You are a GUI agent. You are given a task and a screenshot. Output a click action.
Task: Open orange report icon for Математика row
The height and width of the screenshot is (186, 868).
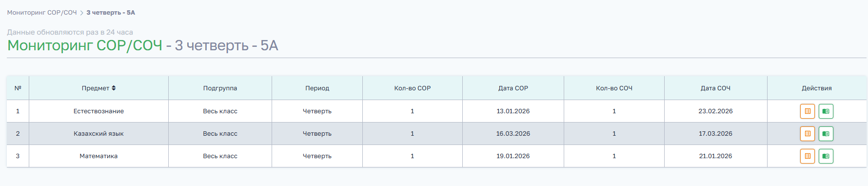(x=808, y=156)
